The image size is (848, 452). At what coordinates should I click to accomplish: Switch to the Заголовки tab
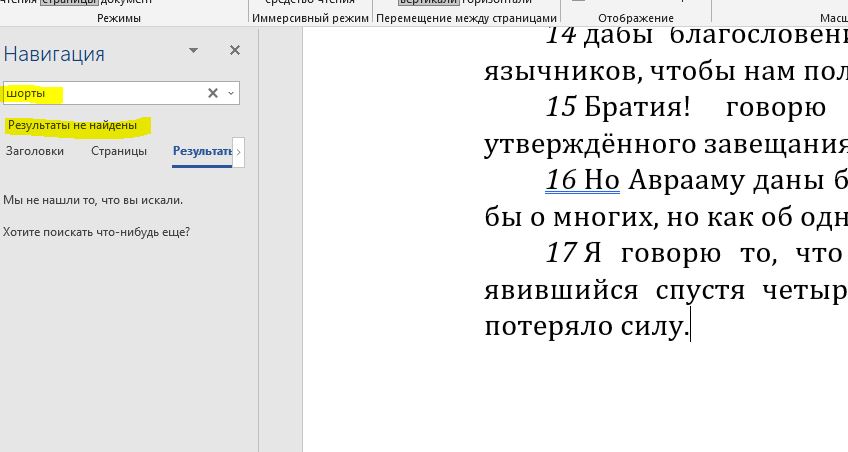[x=35, y=151]
